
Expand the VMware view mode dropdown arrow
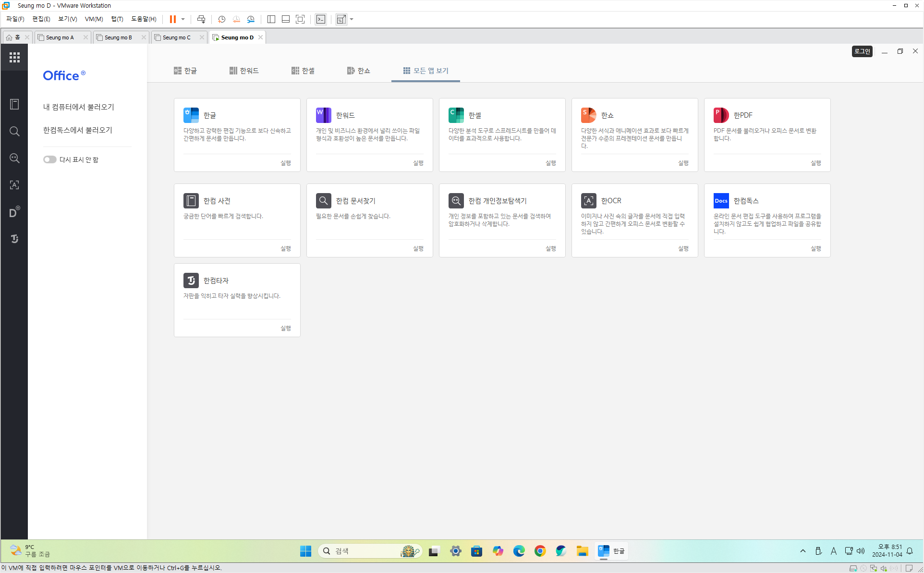[352, 19]
